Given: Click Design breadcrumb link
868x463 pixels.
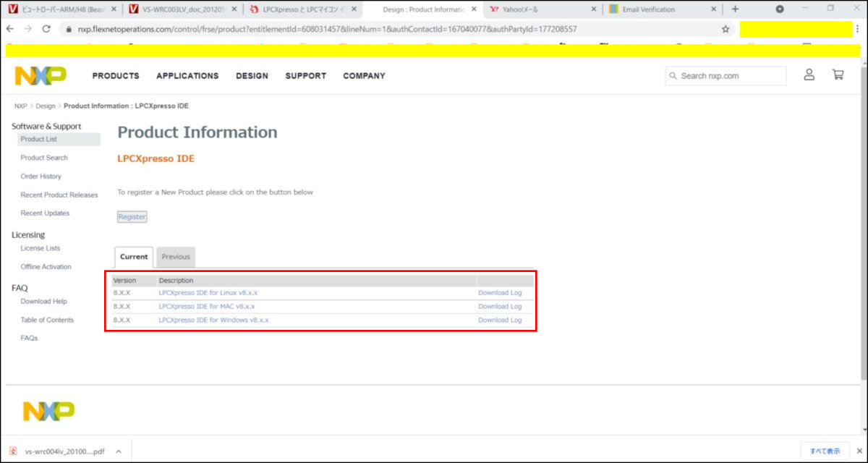Looking at the screenshot, I should point(46,106).
